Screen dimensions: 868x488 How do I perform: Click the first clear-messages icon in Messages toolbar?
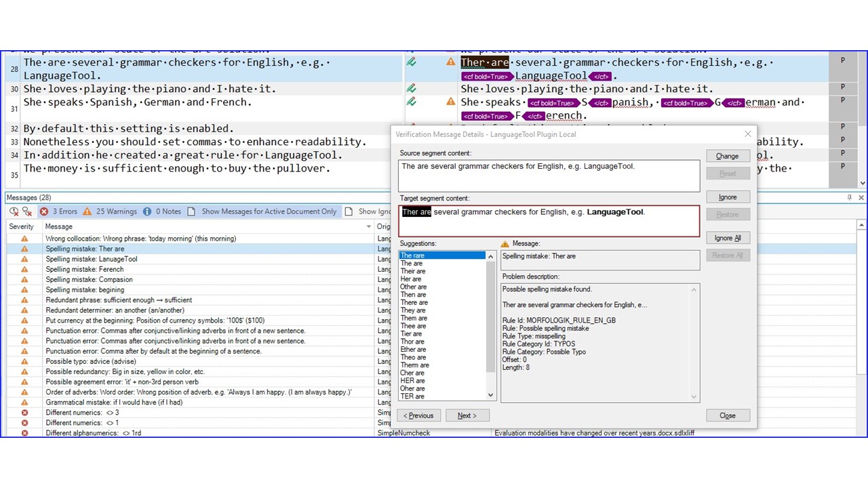(14, 211)
